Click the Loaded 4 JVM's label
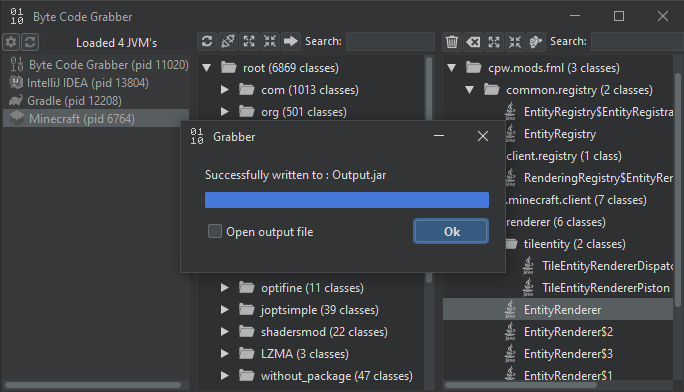Image resolution: width=684 pixels, height=392 pixels. click(116, 43)
